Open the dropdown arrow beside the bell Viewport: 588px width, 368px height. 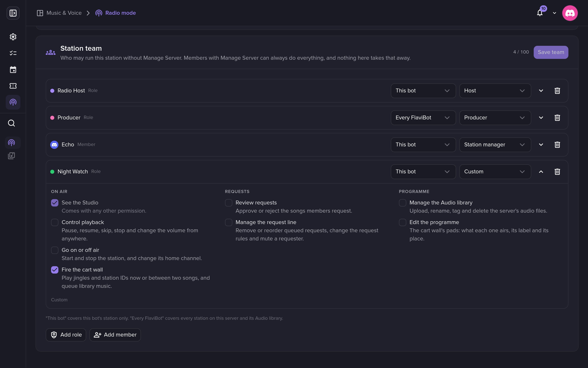click(x=555, y=13)
